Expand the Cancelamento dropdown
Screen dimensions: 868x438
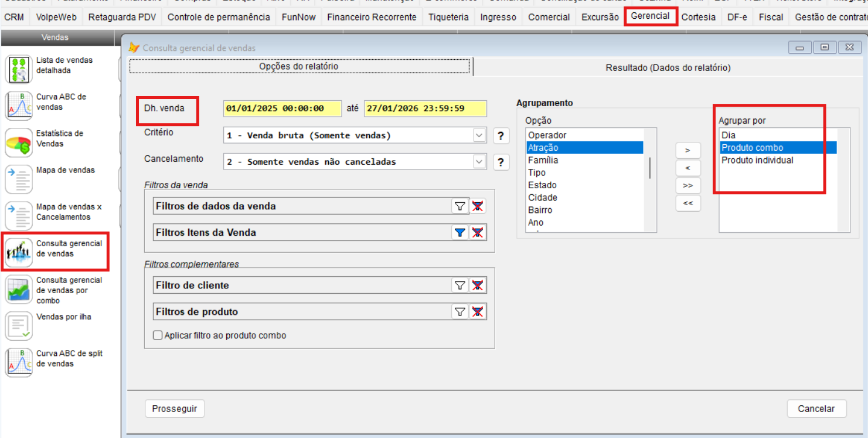click(x=479, y=162)
